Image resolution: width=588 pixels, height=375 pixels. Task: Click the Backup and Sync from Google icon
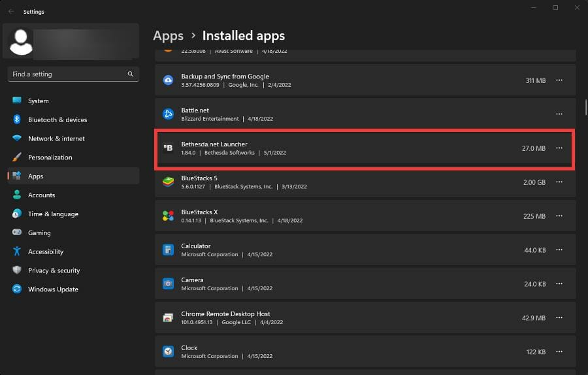pyautogui.click(x=168, y=80)
